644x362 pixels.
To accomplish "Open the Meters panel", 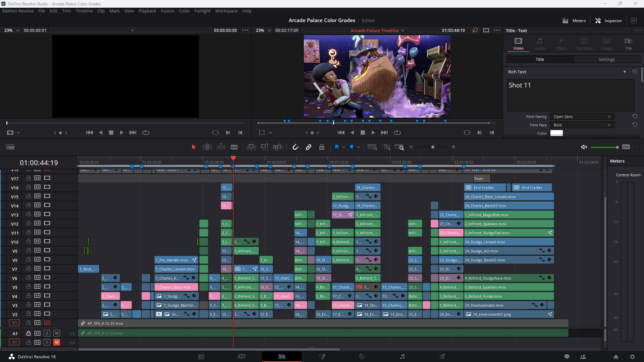I will point(574,21).
